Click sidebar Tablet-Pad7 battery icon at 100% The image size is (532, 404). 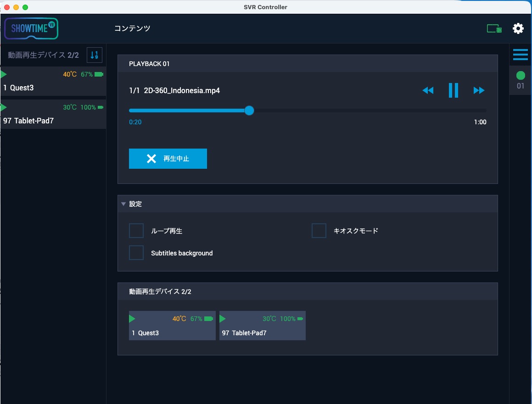(x=101, y=107)
